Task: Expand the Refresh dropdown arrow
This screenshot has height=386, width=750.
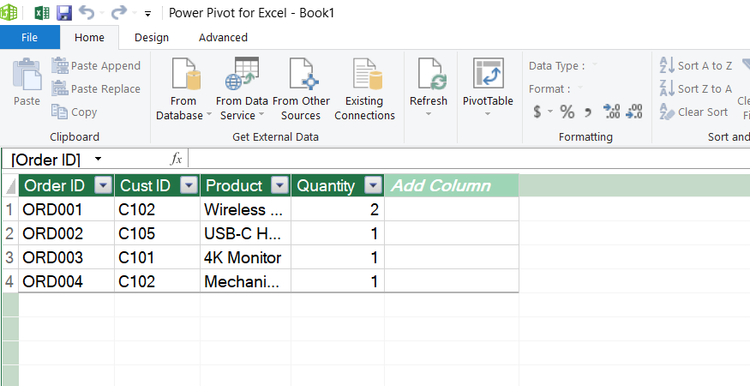Action: (429, 114)
